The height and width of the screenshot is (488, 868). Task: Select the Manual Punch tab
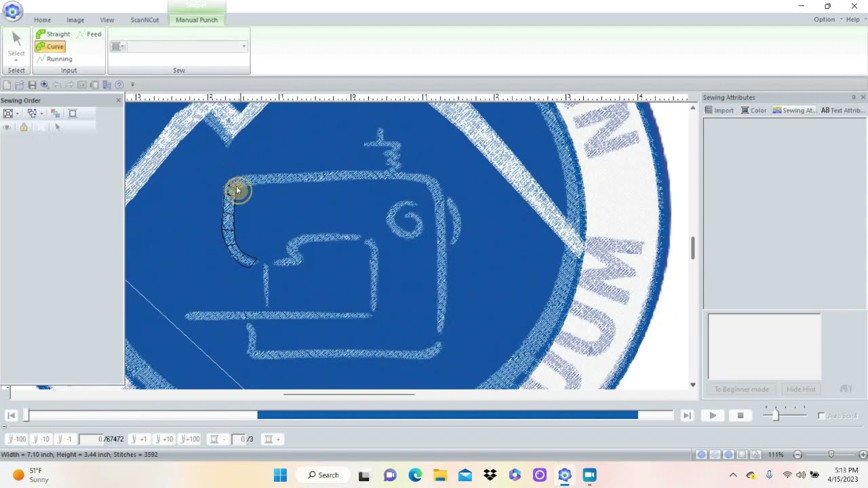pos(197,20)
